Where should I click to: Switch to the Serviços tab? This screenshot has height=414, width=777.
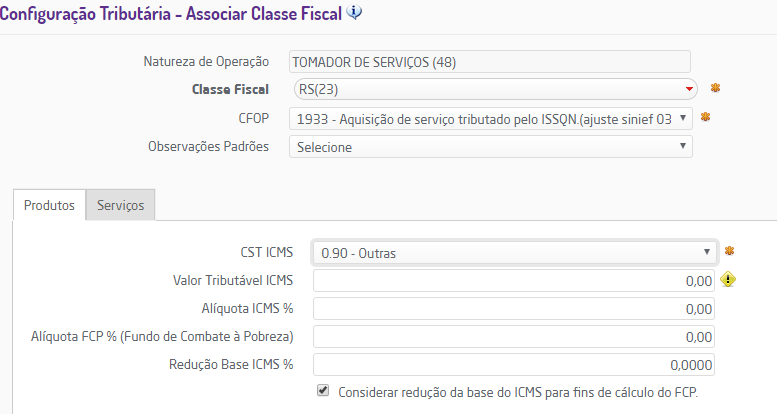(120, 205)
